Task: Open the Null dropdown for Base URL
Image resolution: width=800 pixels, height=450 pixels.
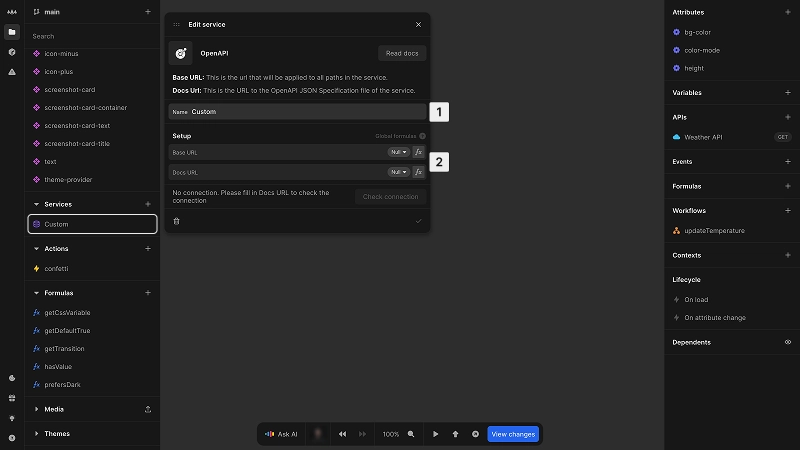Action: (x=398, y=152)
